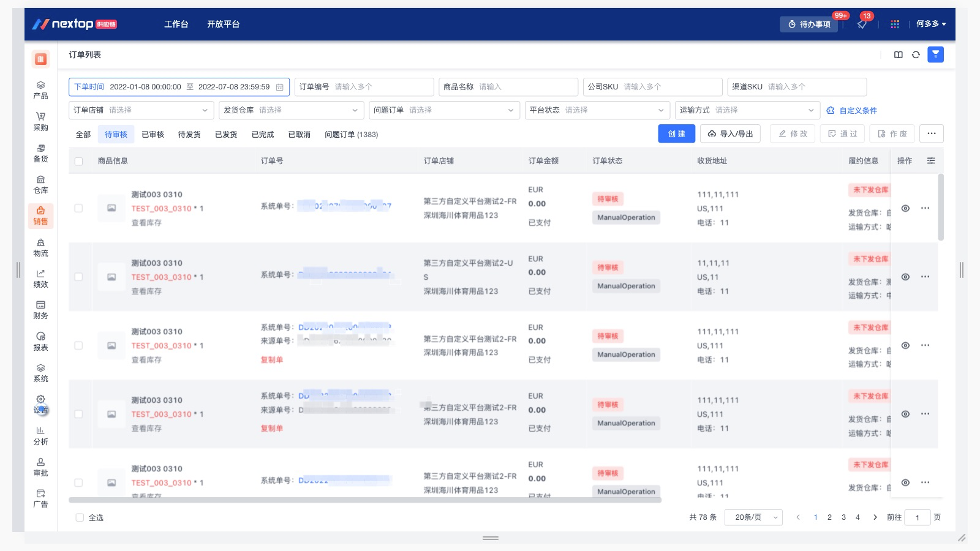
Task: Focus the 订单编号 input field
Action: (364, 87)
